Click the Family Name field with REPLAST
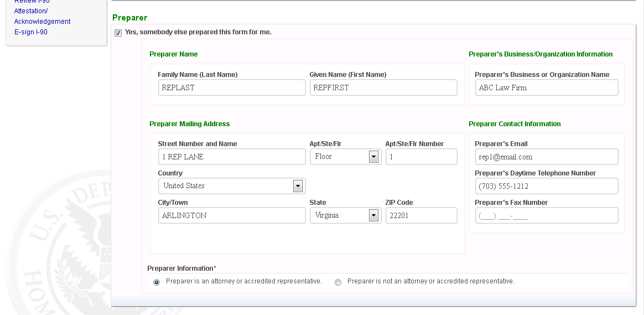The width and height of the screenshot is (644, 315). coord(231,87)
